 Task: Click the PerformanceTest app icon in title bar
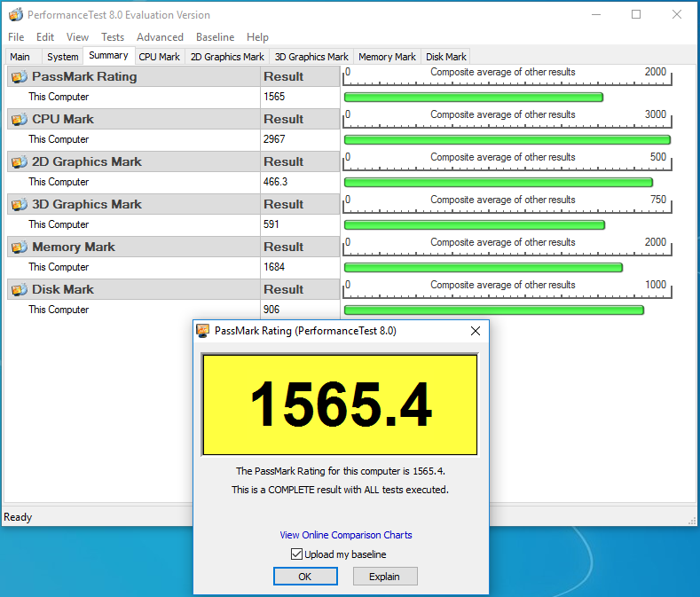coord(16,15)
